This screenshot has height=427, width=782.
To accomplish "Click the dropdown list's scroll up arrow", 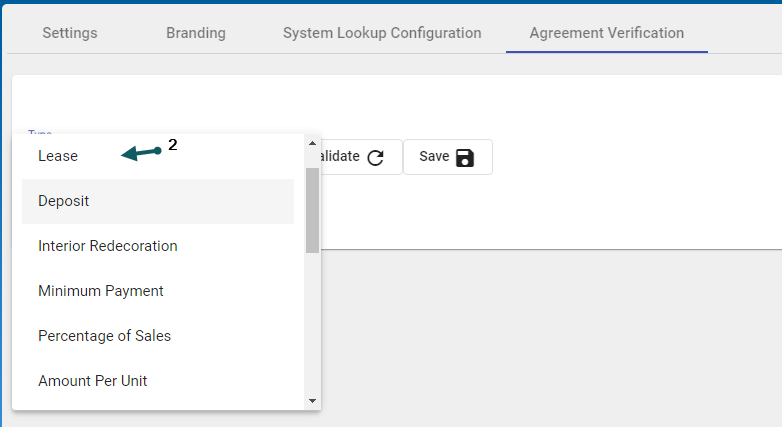I will point(312,144).
